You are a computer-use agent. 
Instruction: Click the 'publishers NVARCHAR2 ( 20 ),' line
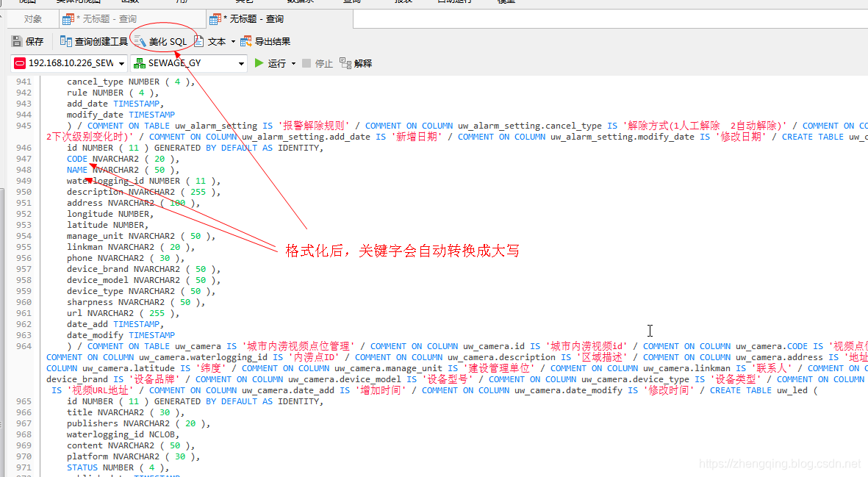tap(139, 424)
